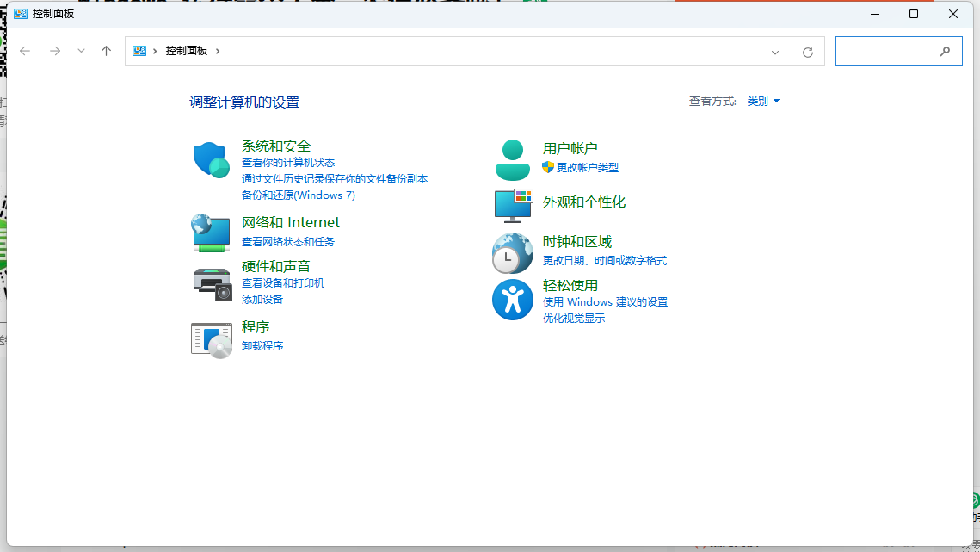Click the Control Panel icon in address bar
Image resolution: width=980 pixels, height=552 pixels.
tap(139, 52)
